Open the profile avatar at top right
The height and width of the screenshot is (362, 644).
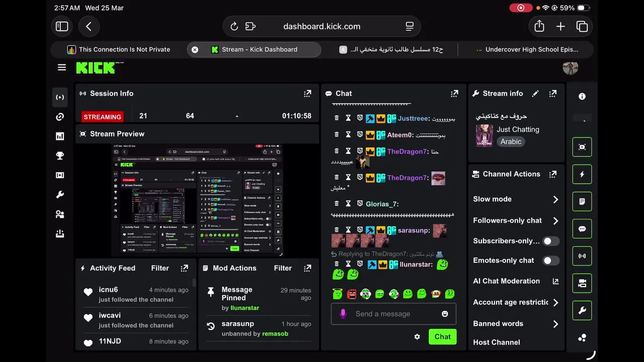[x=570, y=67]
